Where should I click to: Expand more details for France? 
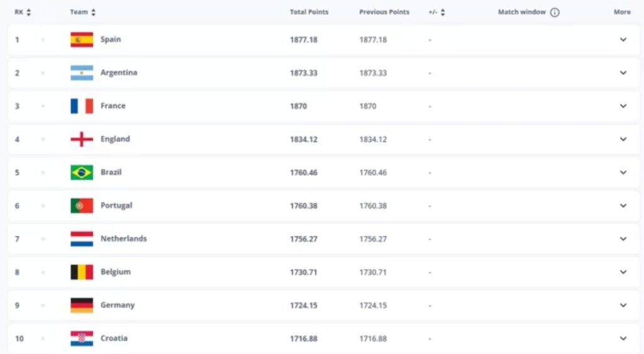point(623,106)
